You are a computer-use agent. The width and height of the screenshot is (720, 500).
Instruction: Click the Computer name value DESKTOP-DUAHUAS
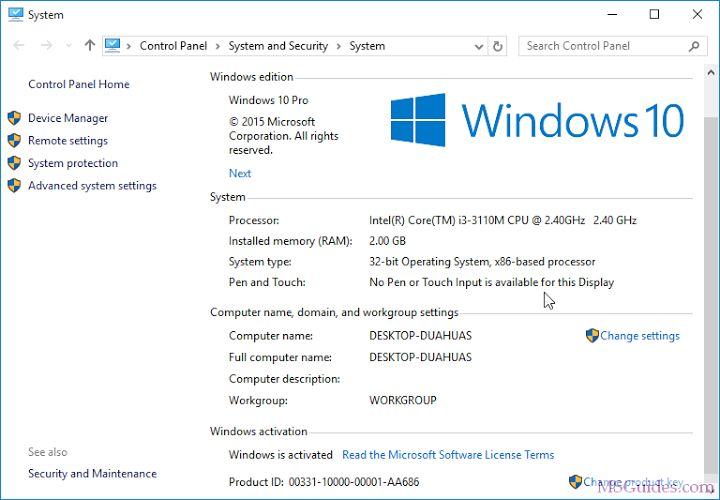click(x=421, y=336)
